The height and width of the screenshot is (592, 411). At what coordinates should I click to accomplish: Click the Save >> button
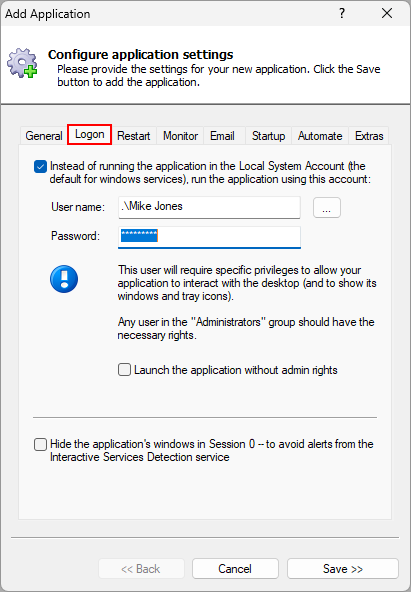coord(343,569)
